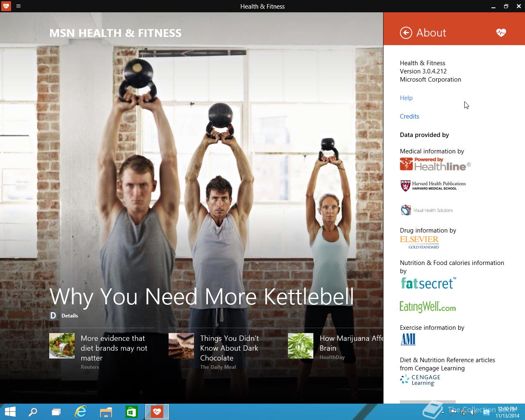Click the Details source label
The image size is (525, 420).
pyautogui.click(x=70, y=315)
